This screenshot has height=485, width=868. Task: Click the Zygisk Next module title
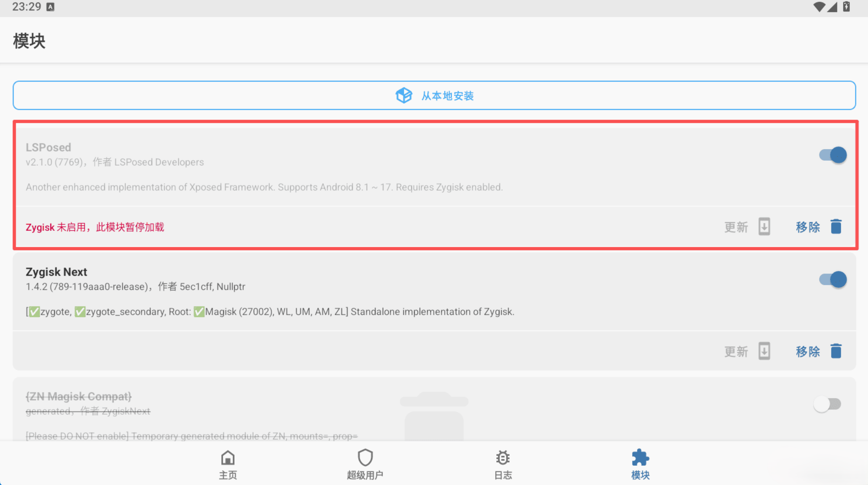56,272
